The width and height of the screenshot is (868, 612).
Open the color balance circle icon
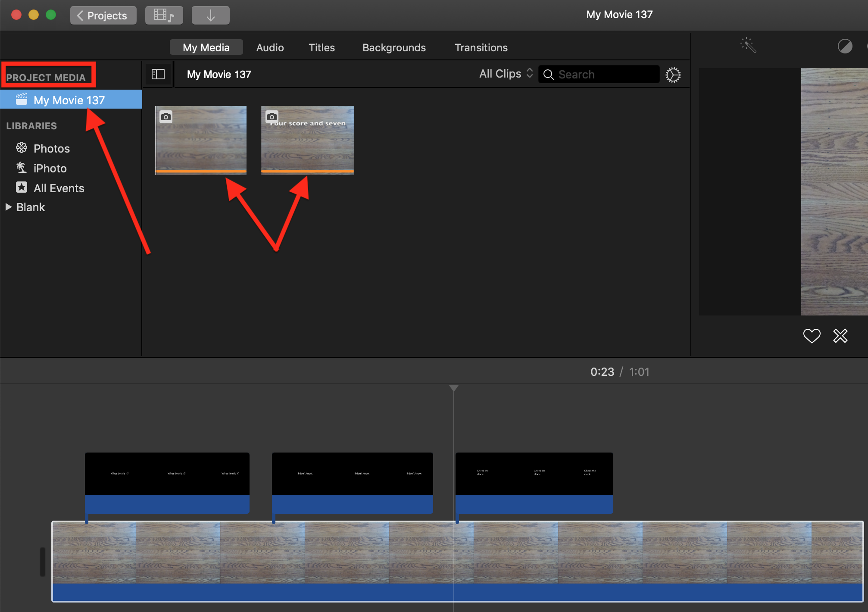[845, 46]
